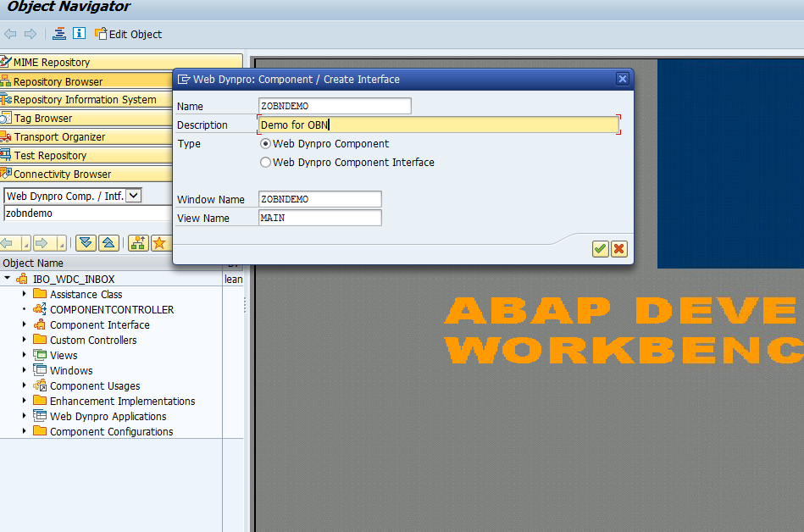Click the Views node icon
The width and height of the screenshot is (804, 532).
pos(40,355)
